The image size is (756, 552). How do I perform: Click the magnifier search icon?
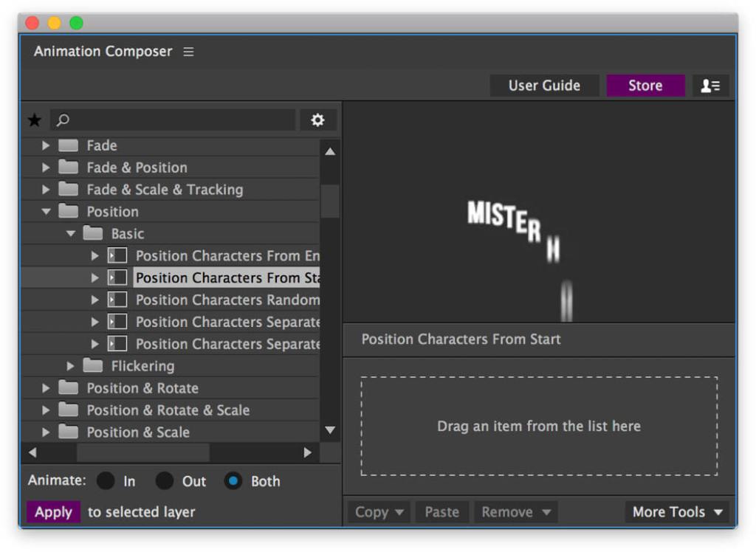[63, 120]
